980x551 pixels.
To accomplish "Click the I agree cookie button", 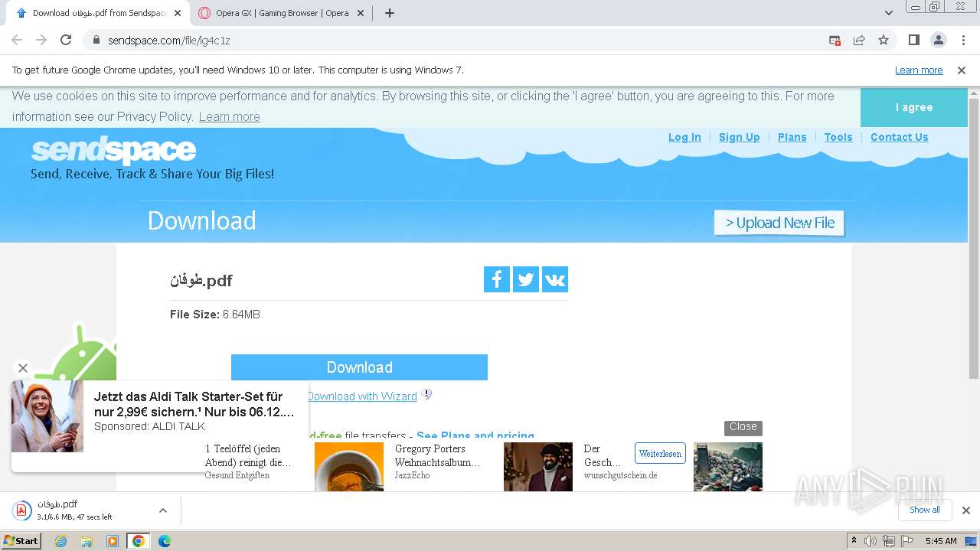I will [914, 107].
